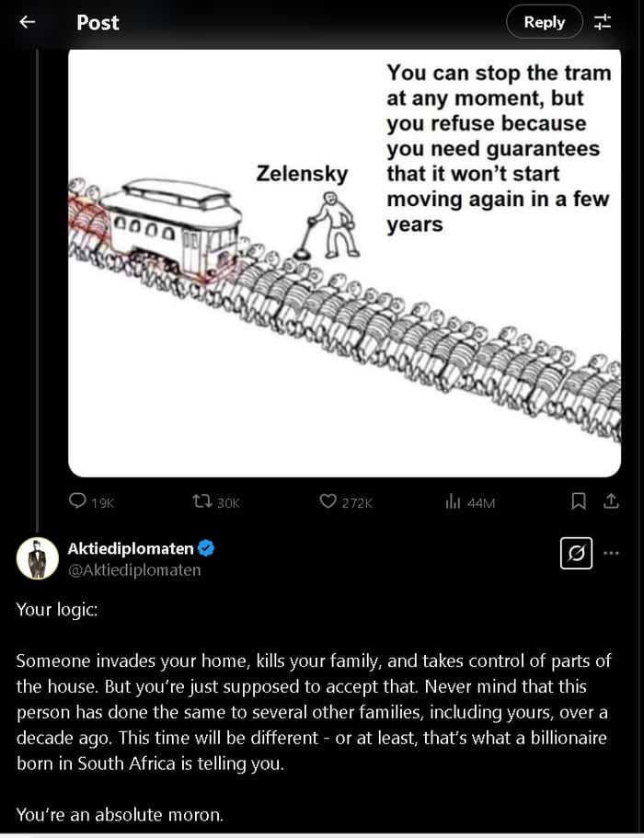Image resolution: width=644 pixels, height=838 pixels.
Task: Open reply sorting with the sliders icon
Action: (604, 22)
